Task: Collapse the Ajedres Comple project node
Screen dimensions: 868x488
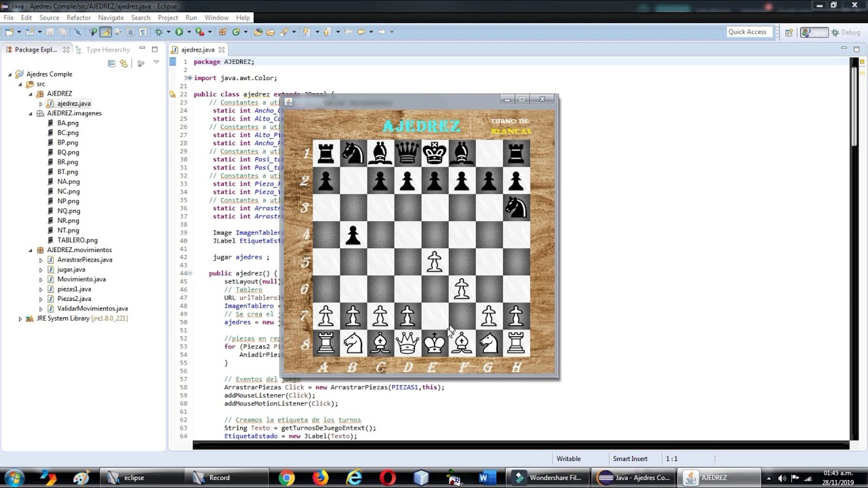Action: coord(10,74)
